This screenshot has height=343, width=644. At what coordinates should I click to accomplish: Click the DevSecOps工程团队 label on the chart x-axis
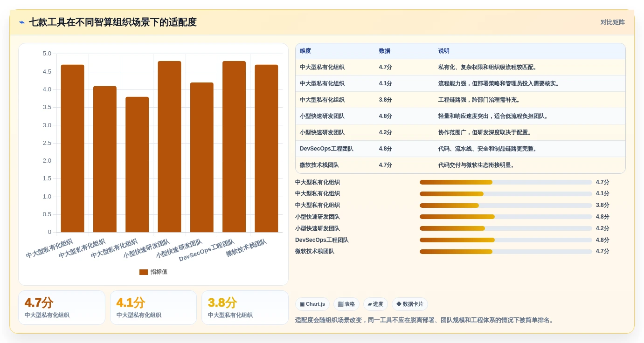point(207,250)
